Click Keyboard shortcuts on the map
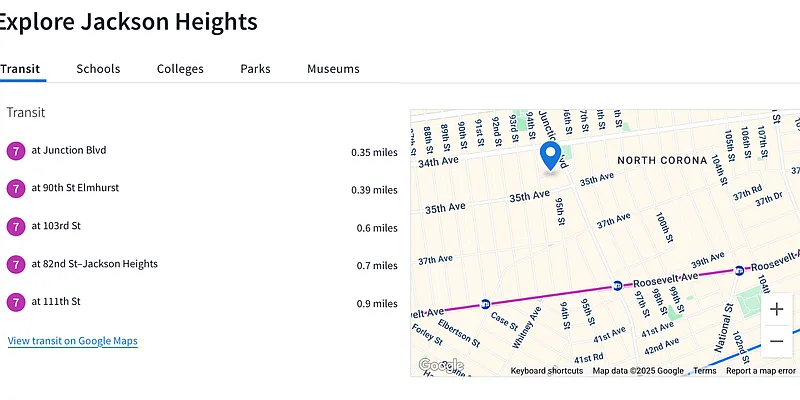Viewport: 800px width, 400px height. (546, 371)
